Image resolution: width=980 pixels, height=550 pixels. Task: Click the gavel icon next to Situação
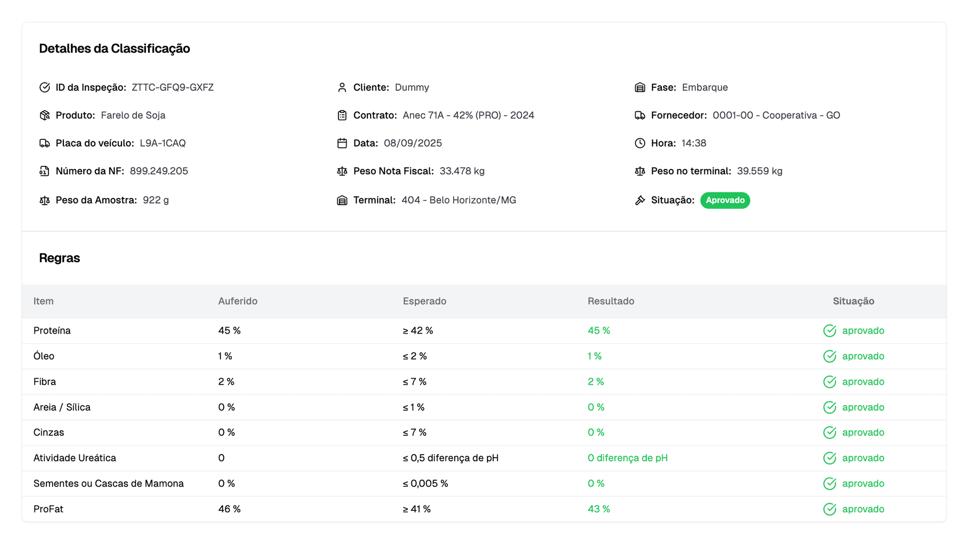640,201
